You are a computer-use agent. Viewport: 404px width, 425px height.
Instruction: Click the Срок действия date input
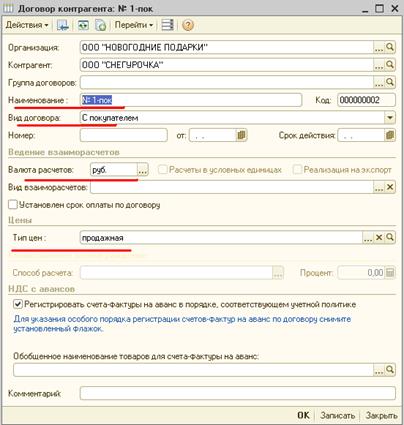361,135
